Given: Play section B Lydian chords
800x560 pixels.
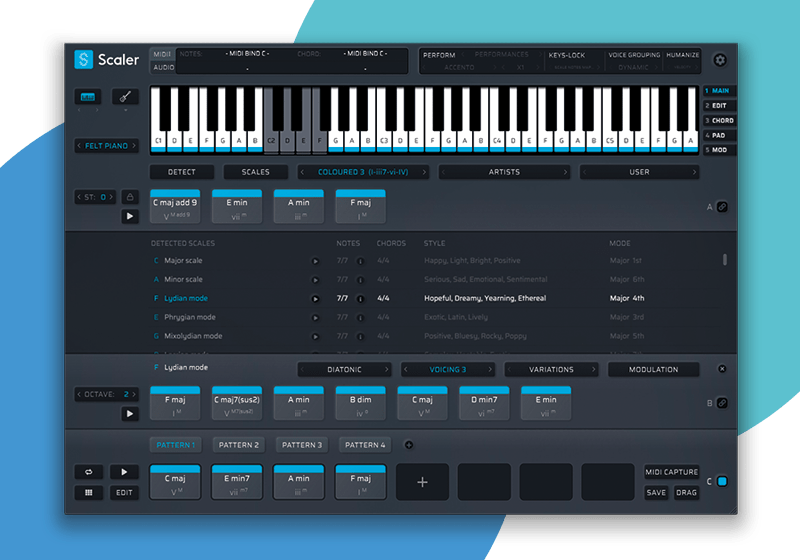Looking at the screenshot, I should (x=130, y=414).
